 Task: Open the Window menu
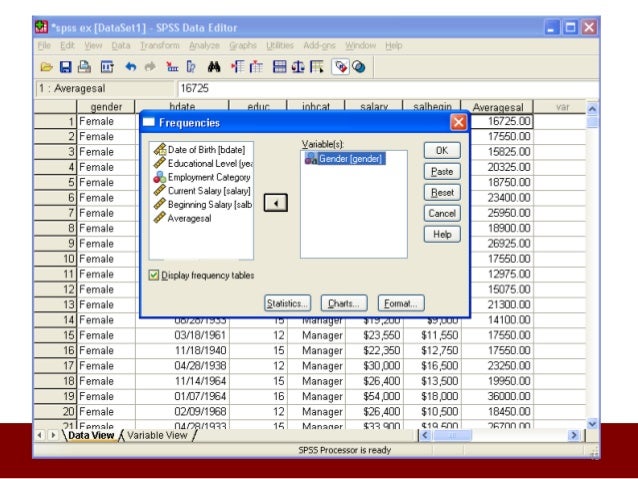[x=361, y=45]
